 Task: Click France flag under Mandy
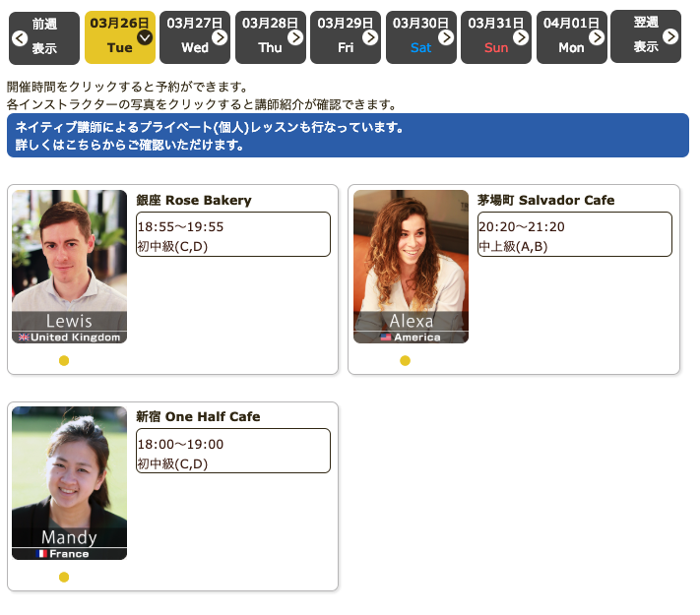coord(41,554)
